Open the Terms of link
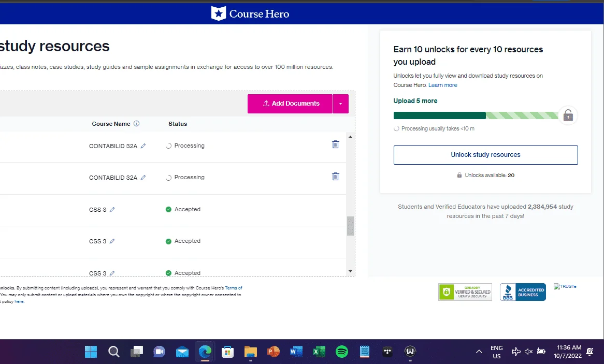The height and width of the screenshot is (364, 604). click(234, 288)
